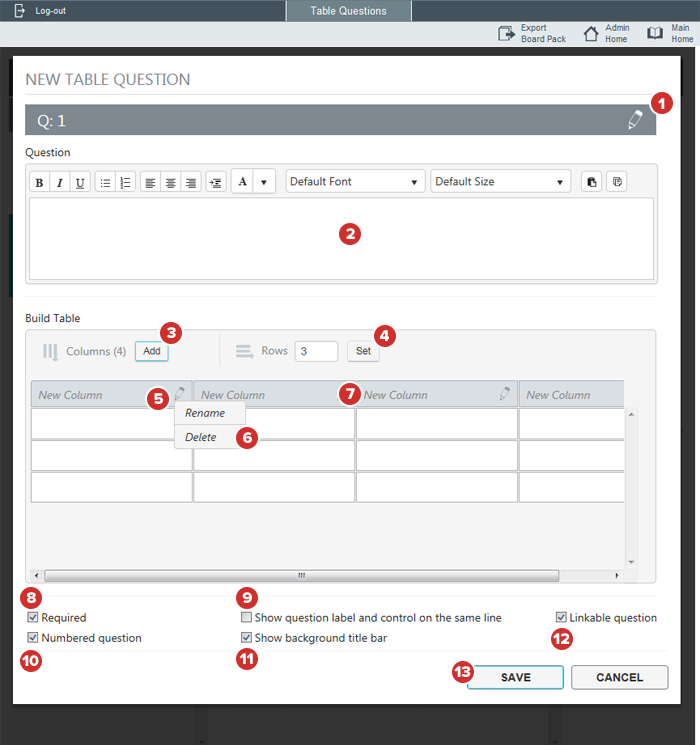Click the pencil edit icon on Q: 1 bar
Image resolution: width=700 pixels, height=745 pixels.
click(635, 120)
